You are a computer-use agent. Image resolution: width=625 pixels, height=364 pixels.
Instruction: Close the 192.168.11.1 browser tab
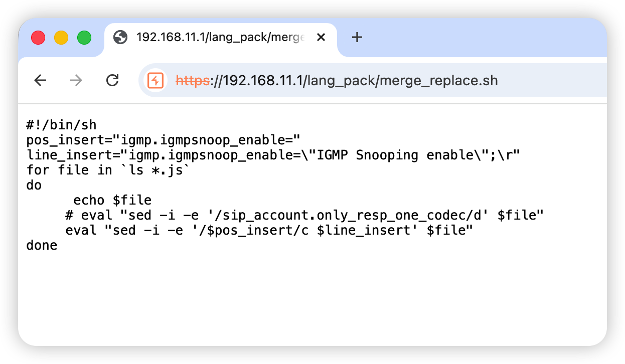point(321,37)
